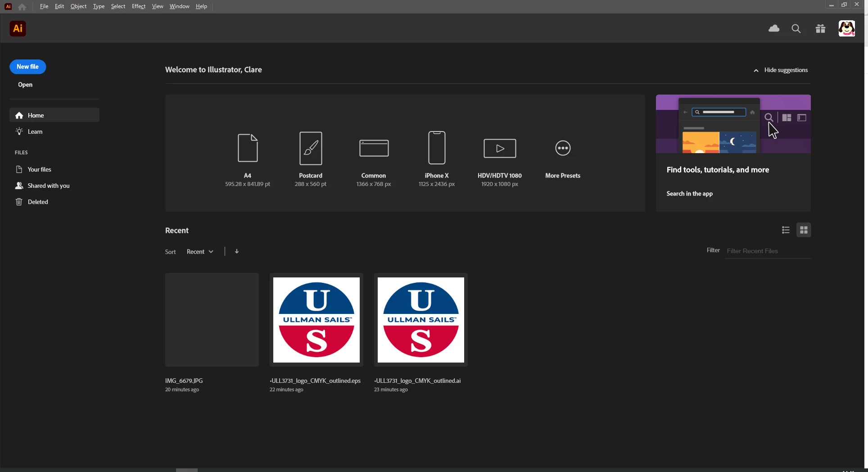Click into Filter Recent Files field
Image resolution: width=868 pixels, height=472 pixels.
[768, 251]
